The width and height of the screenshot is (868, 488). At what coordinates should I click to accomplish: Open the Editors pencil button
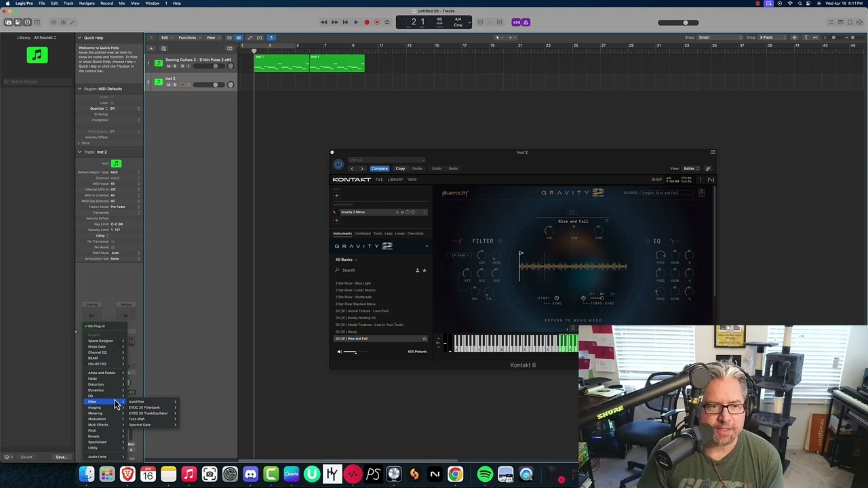pos(73,22)
